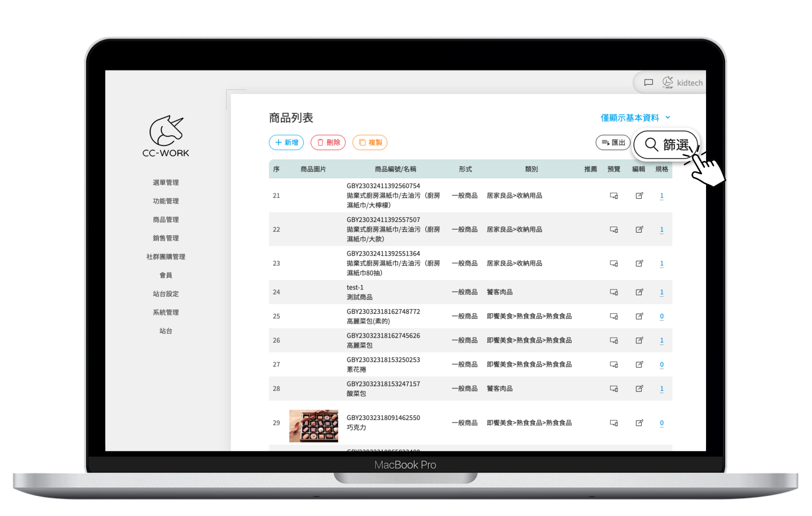Edit the 巧克力 product in row 29
Screen dimensions: 812x516
coord(639,423)
